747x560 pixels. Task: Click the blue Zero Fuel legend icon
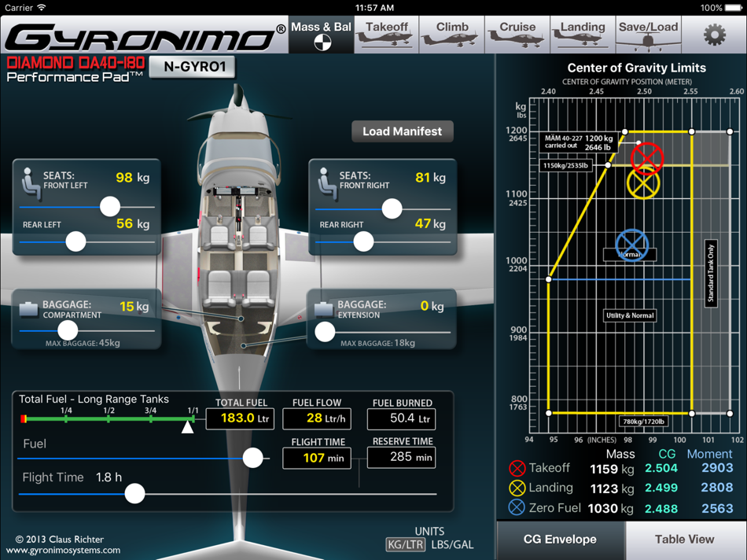517,507
